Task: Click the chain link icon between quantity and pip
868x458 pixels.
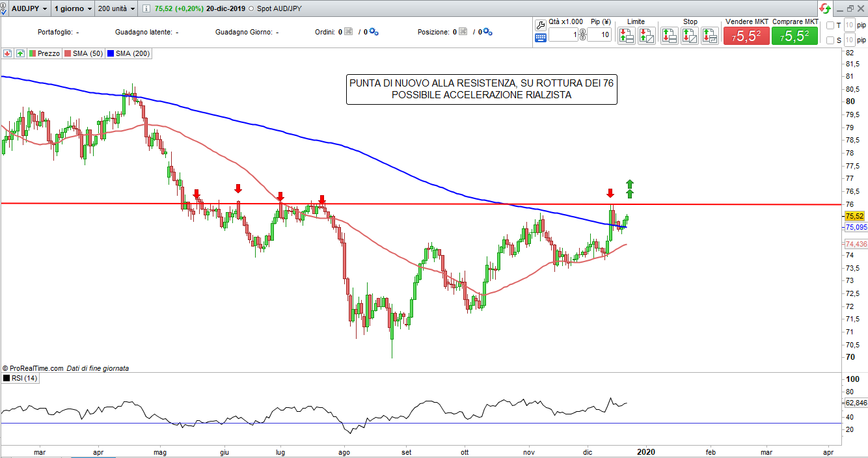Action: tap(582, 35)
